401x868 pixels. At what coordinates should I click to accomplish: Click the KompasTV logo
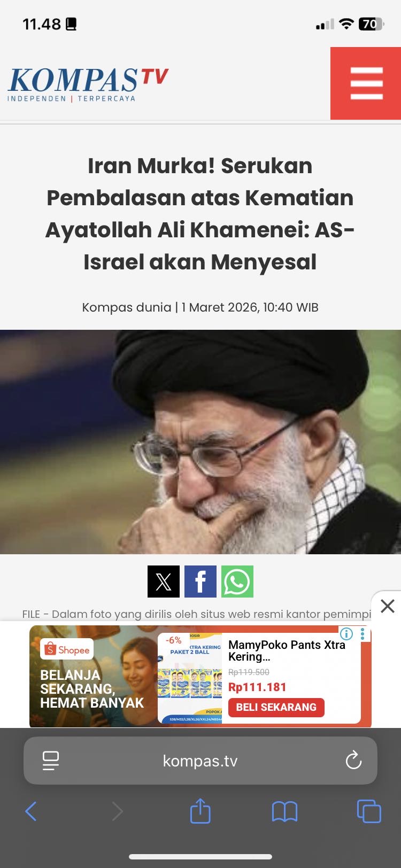(88, 84)
